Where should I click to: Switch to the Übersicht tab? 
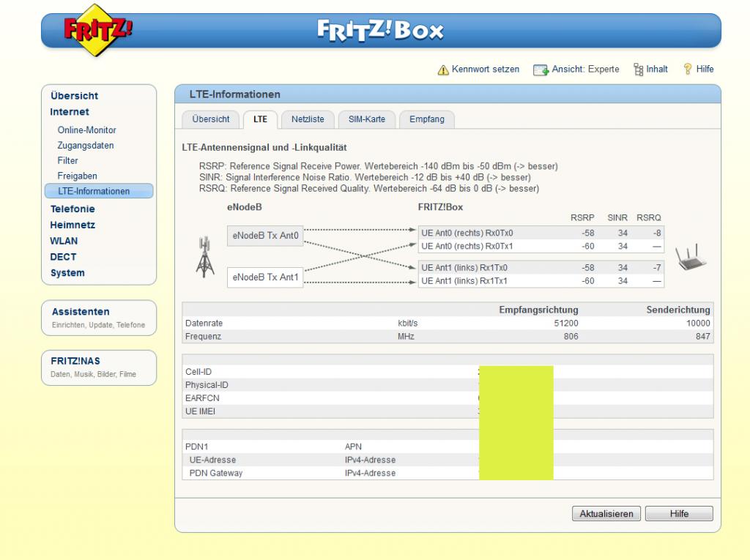(210, 119)
